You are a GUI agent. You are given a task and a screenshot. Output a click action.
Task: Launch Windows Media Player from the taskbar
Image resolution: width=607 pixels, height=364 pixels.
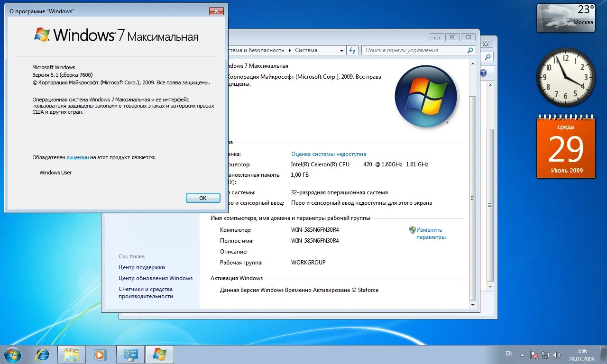[x=100, y=355]
